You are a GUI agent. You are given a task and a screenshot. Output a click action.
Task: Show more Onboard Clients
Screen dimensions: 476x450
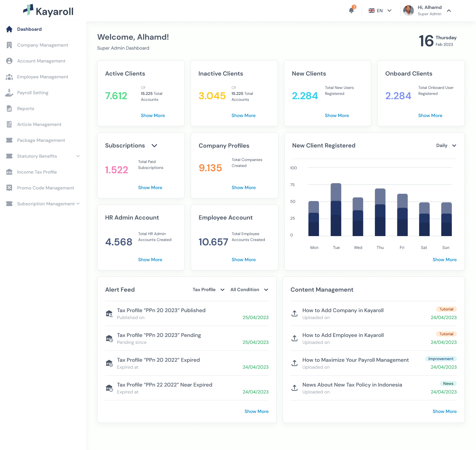[x=430, y=115]
